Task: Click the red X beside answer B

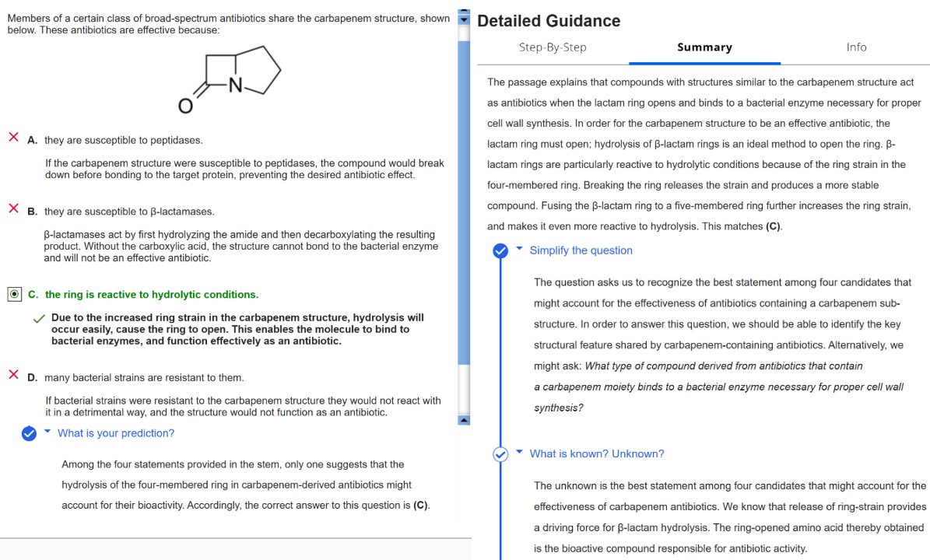Action: click(x=14, y=209)
